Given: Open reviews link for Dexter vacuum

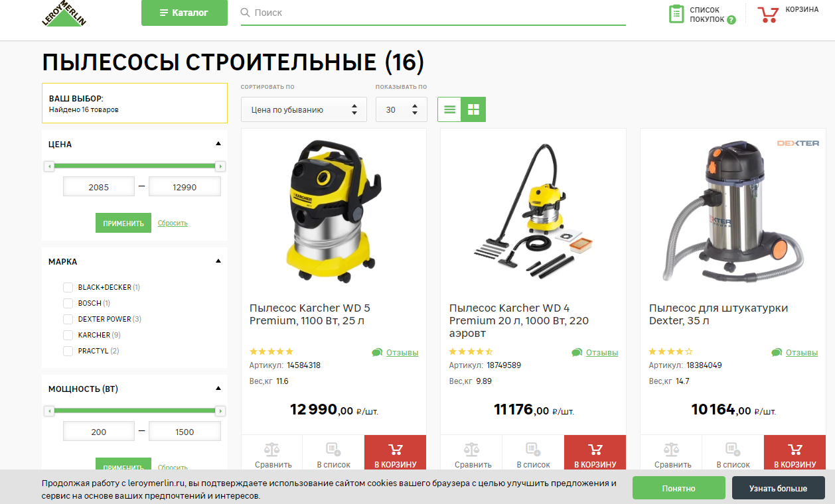Looking at the screenshot, I should (802, 353).
